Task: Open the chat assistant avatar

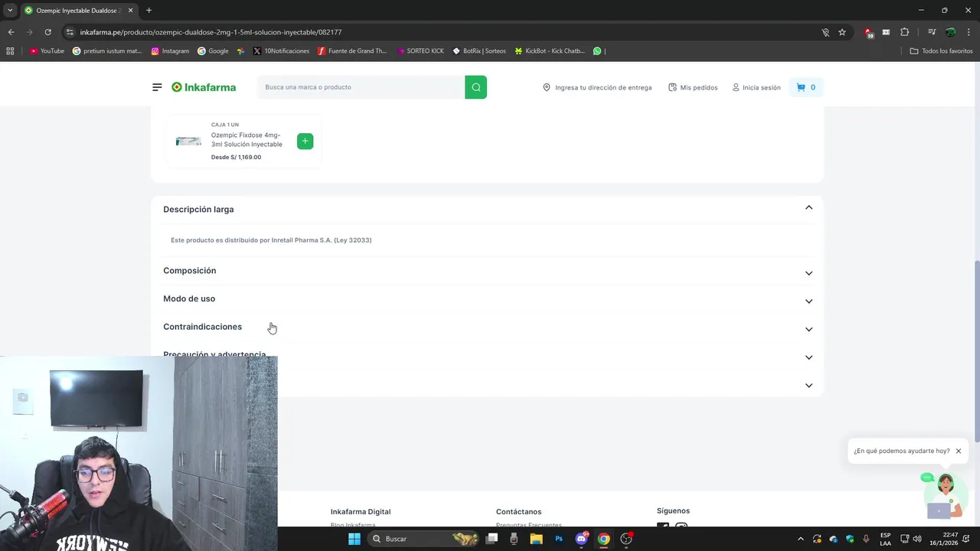Action: pos(945,495)
